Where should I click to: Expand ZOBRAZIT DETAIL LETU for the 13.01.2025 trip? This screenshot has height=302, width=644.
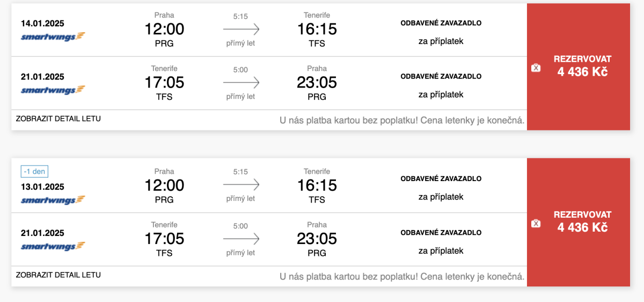(x=58, y=275)
